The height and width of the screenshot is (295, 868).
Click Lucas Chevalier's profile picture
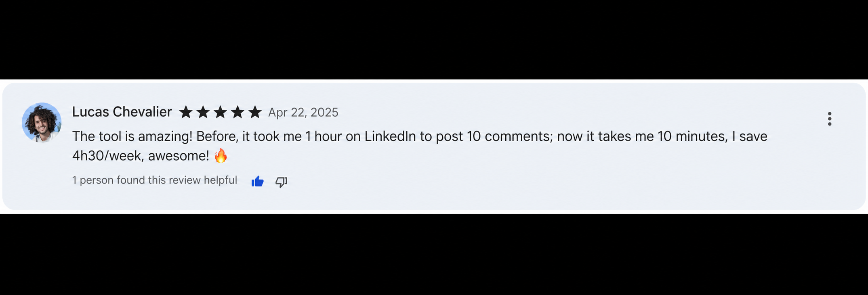pos(42,122)
